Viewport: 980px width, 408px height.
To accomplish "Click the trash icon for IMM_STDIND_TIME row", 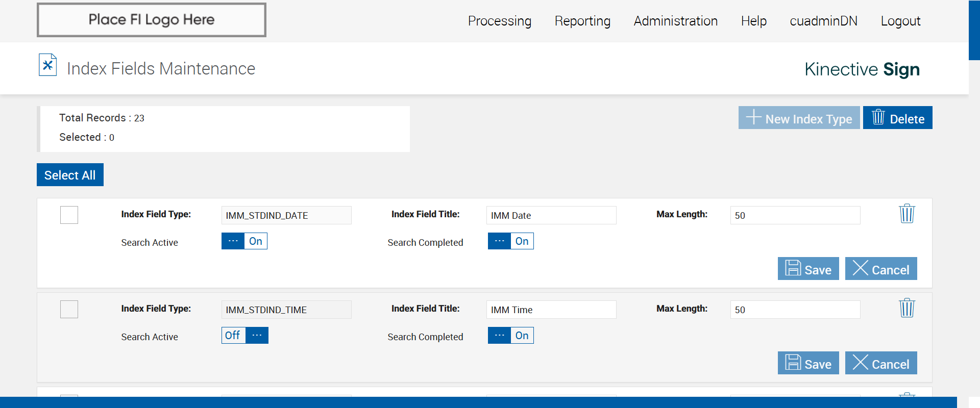I will tap(906, 308).
